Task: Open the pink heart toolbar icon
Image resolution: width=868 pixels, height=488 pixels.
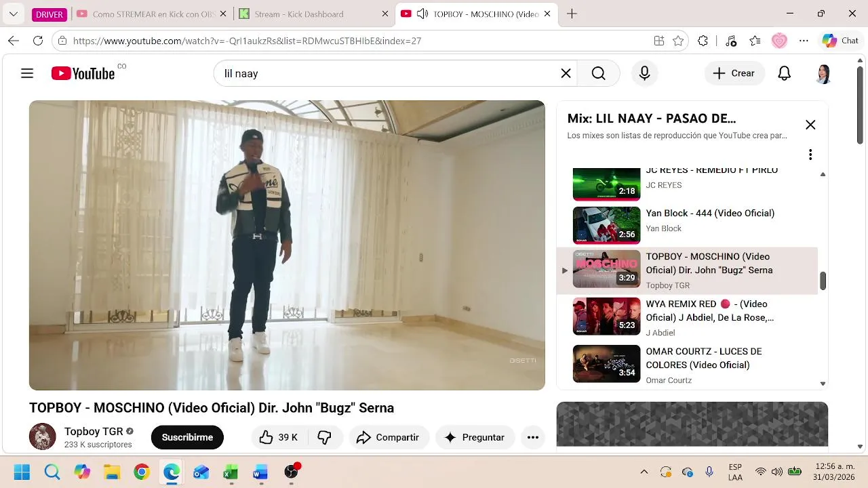Action: 779,41
